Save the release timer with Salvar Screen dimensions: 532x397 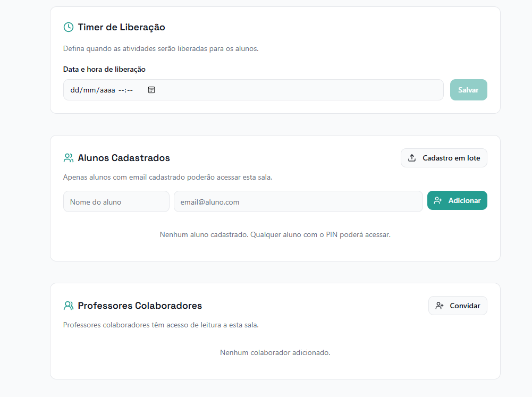(x=469, y=90)
